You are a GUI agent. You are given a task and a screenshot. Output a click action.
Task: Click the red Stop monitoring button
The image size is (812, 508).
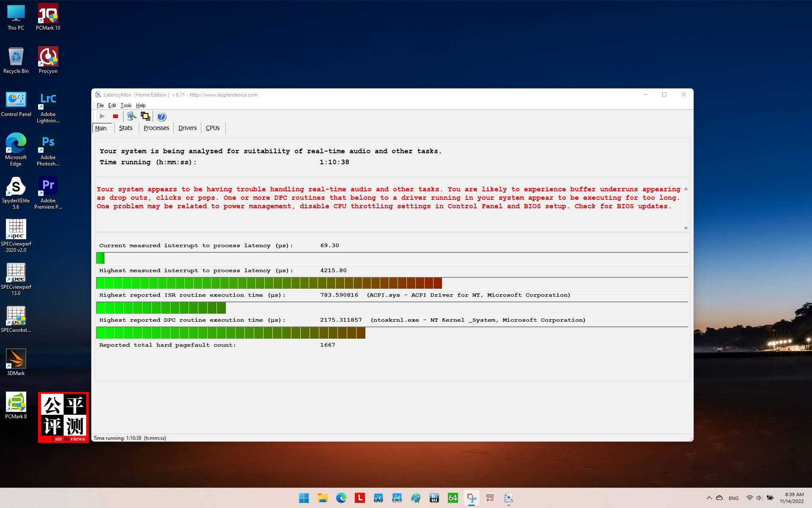click(115, 116)
